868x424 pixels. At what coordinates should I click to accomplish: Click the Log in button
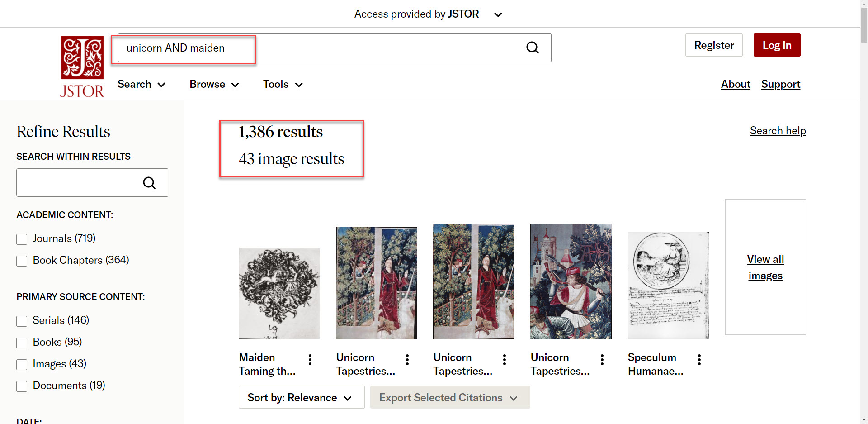[777, 45]
